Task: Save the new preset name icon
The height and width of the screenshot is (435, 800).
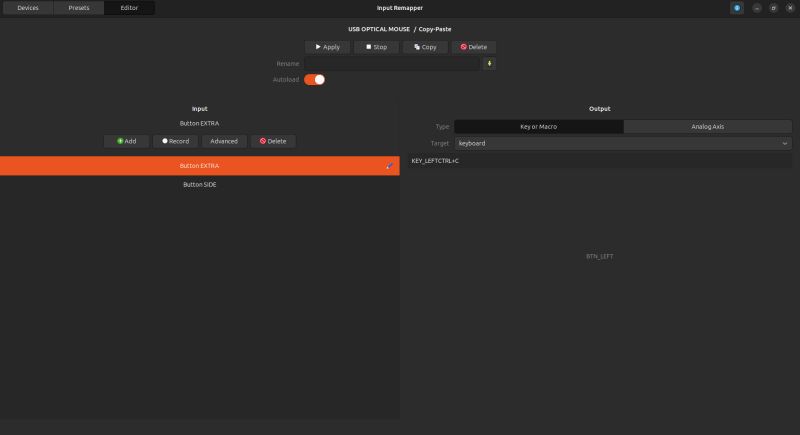Action: point(489,64)
